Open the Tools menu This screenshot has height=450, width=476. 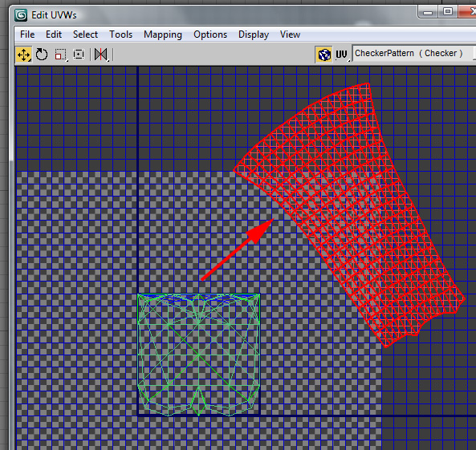point(121,34)
